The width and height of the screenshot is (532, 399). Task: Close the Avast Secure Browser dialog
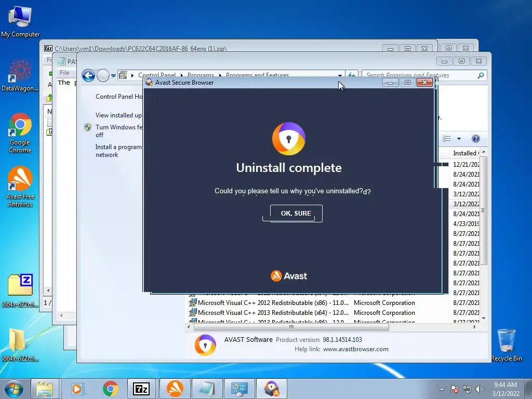coord(424,83)
